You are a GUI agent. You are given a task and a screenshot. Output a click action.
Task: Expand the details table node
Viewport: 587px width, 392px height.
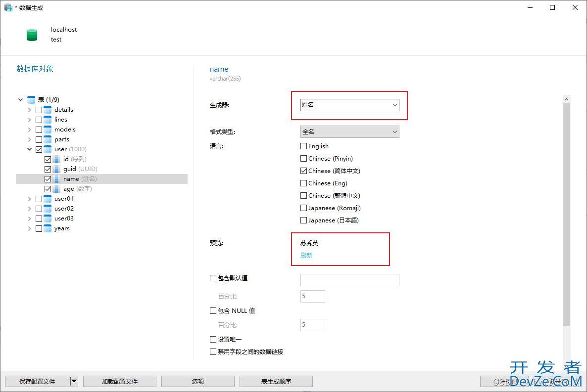[x=30, y=110]
